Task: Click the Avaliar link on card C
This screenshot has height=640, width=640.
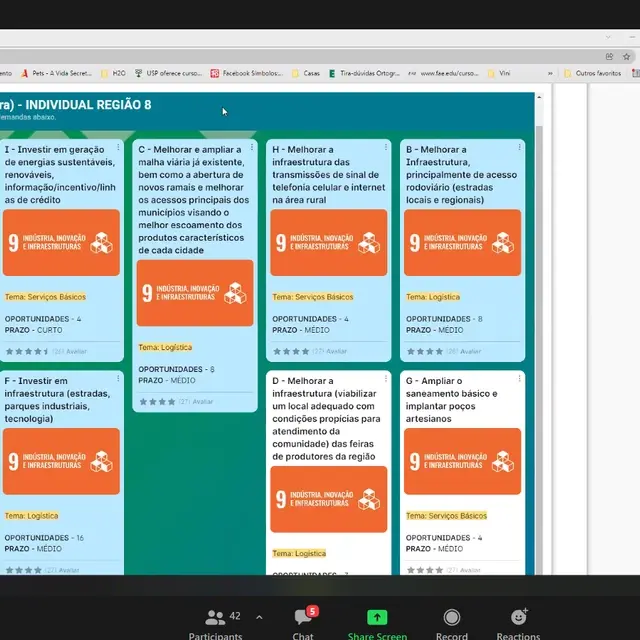Action: (203, 401)
